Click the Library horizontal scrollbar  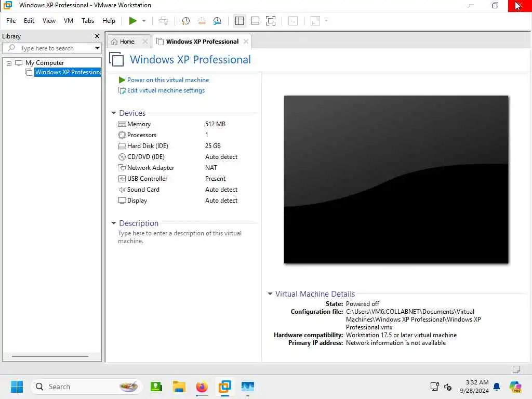click(50, 356)
